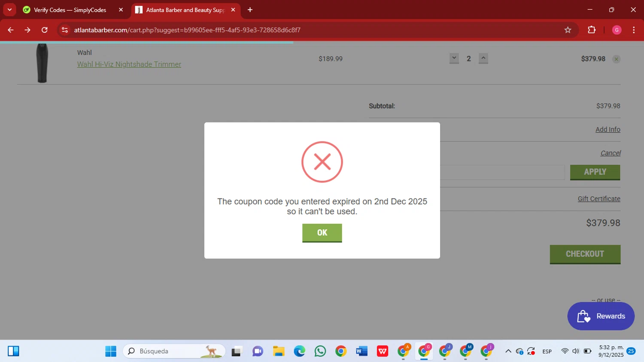
Task: Close the Atlanta Barber tab
Action: click(233, 10)
